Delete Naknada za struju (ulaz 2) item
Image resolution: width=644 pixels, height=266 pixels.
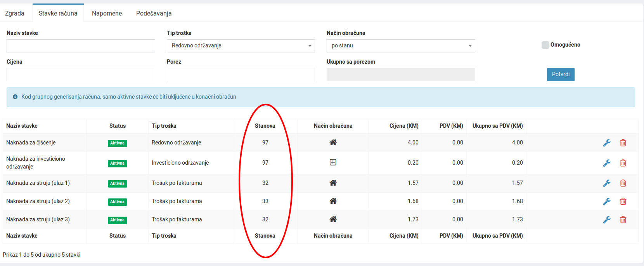pos(623,202)
